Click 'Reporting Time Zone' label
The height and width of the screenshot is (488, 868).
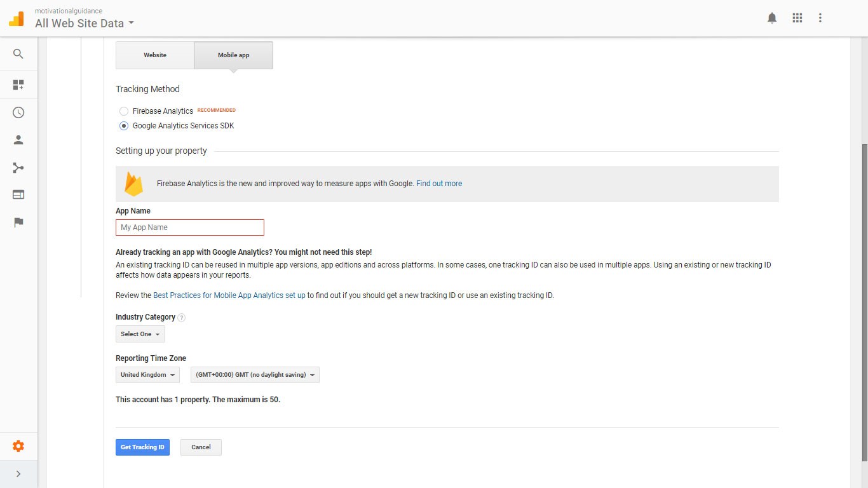coord(151,358)
